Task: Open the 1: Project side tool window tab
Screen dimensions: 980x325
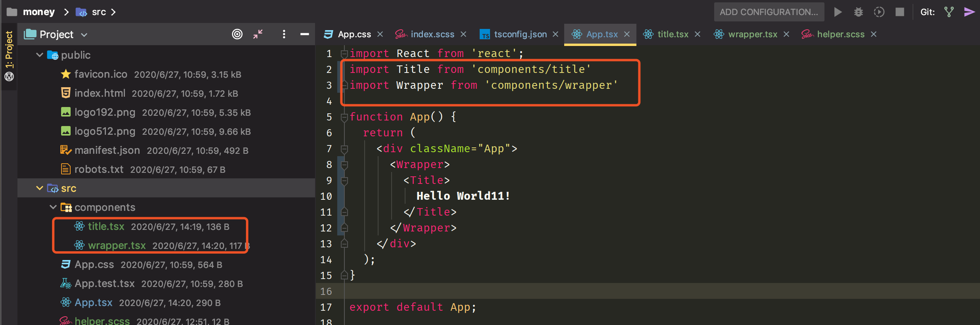Action: click(9, 50)
